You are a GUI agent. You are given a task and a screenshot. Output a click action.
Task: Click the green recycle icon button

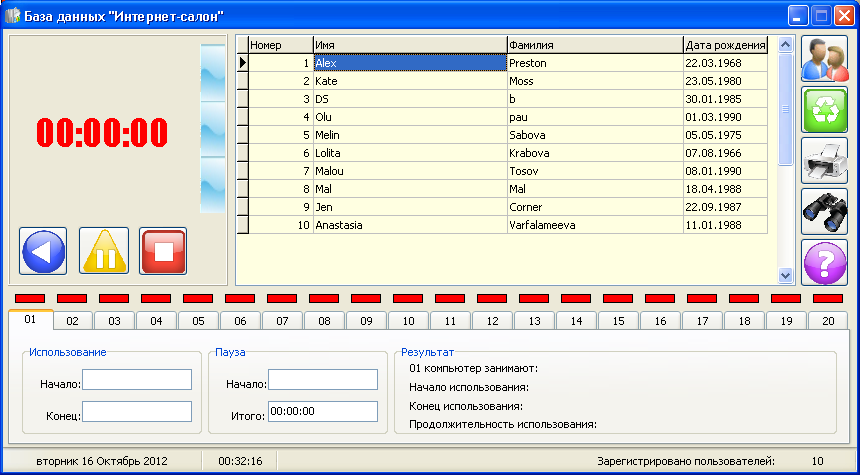(x=824, y=110)
